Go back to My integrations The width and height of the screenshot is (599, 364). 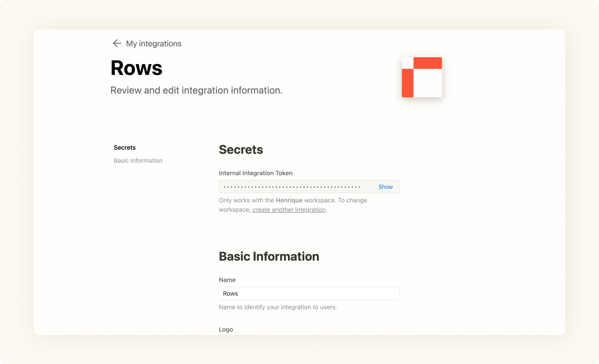(x=154, y=44)
